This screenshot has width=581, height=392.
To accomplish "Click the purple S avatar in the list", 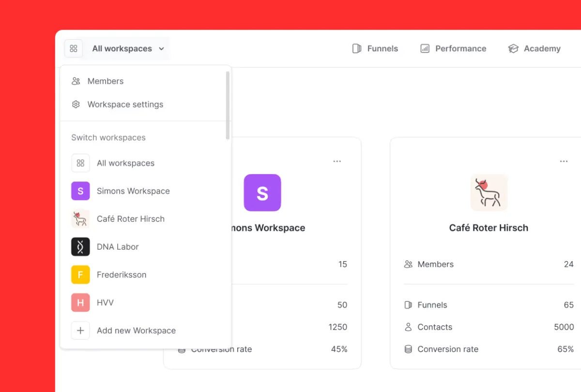I will 80,191.
